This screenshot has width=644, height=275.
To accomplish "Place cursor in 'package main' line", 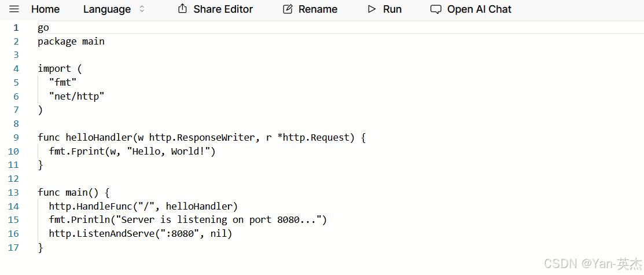I will pyautogui.click(x=71, y=42).
